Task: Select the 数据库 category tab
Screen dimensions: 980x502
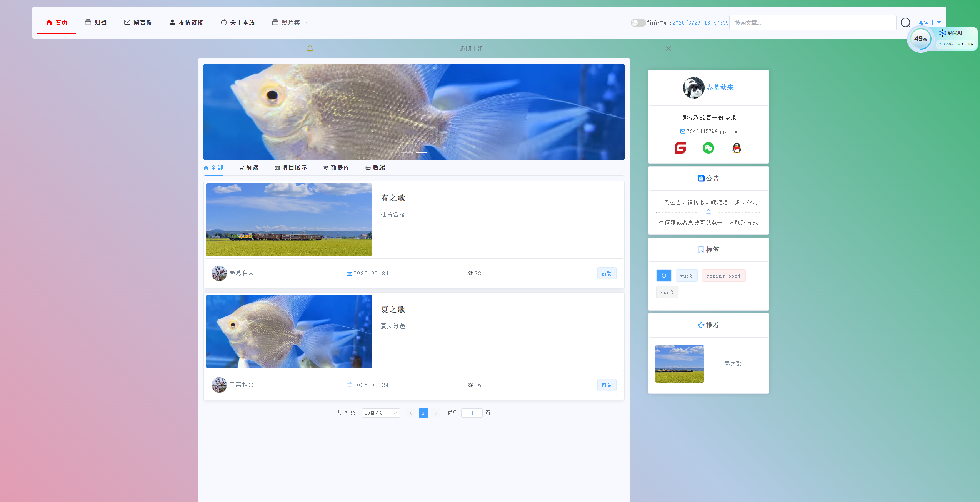Action: click(337, 168)
